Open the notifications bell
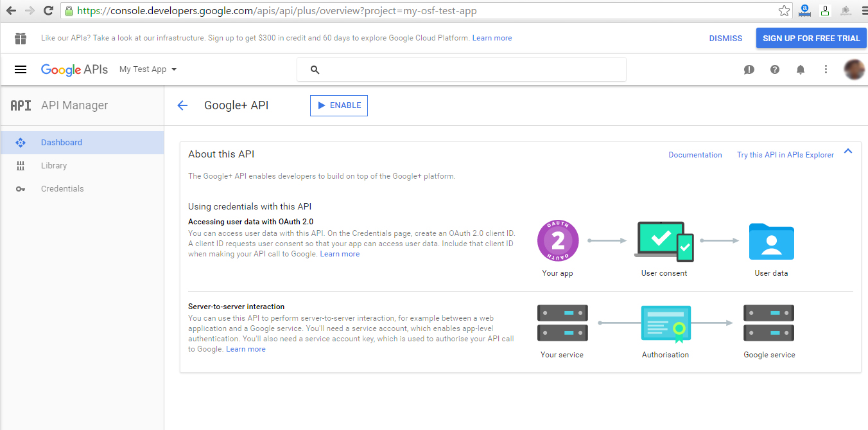Screen dimensions: 868x430 point(801,69)
